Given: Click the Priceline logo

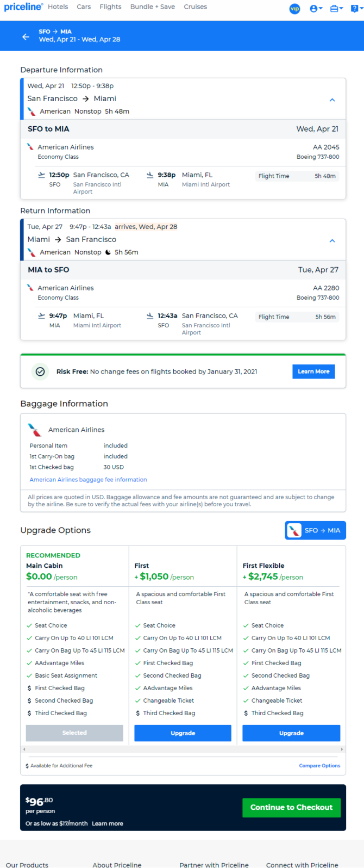Looking at the screenshot, I should [23, 7].
